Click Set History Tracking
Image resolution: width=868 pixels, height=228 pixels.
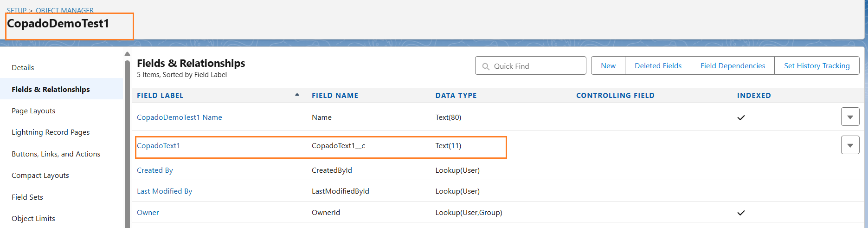[x=817, y=65]
